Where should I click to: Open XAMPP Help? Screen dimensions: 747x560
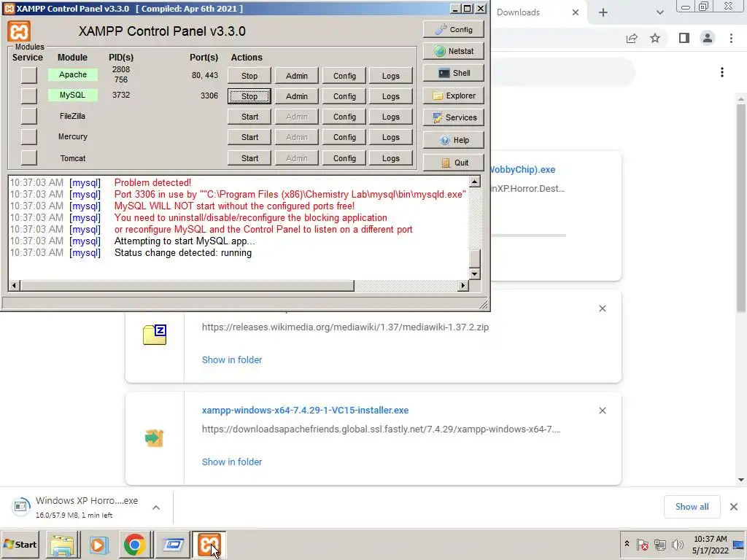(454, 140)
